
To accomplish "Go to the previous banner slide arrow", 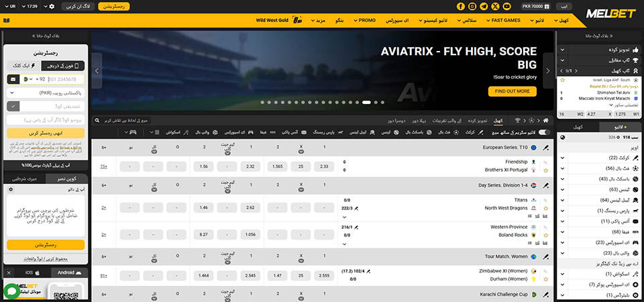I will coord(97,70).
